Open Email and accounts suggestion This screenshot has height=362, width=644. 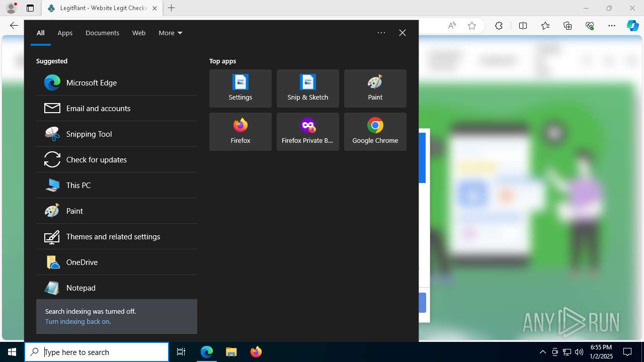(x=117, y=108)
